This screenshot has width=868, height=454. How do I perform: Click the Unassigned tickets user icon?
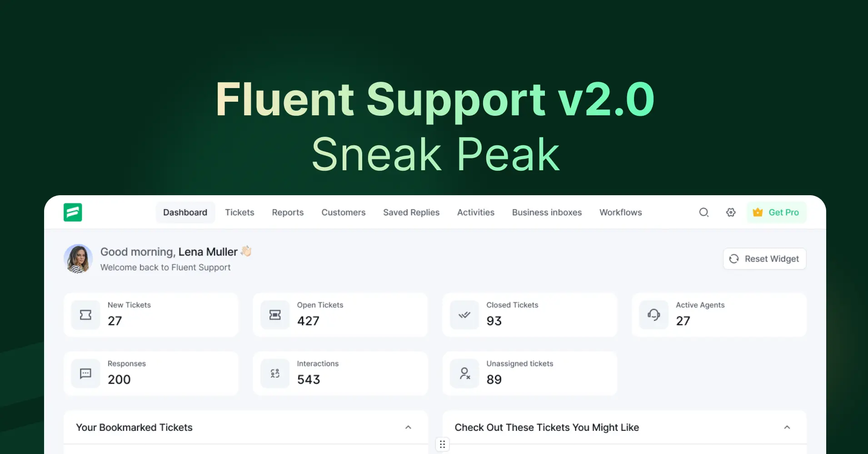click(x=464, y=373)
